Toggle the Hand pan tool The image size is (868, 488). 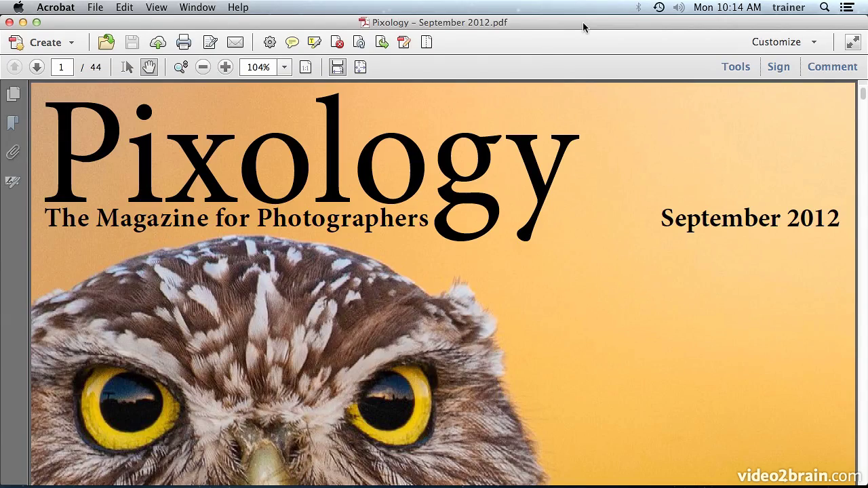pyautogui.click(x=149, y=67)
